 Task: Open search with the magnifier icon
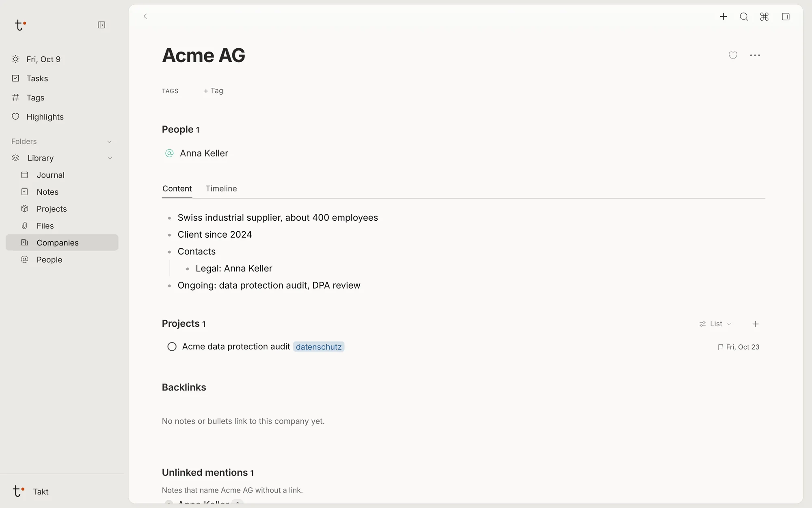(x=744, y=17)
